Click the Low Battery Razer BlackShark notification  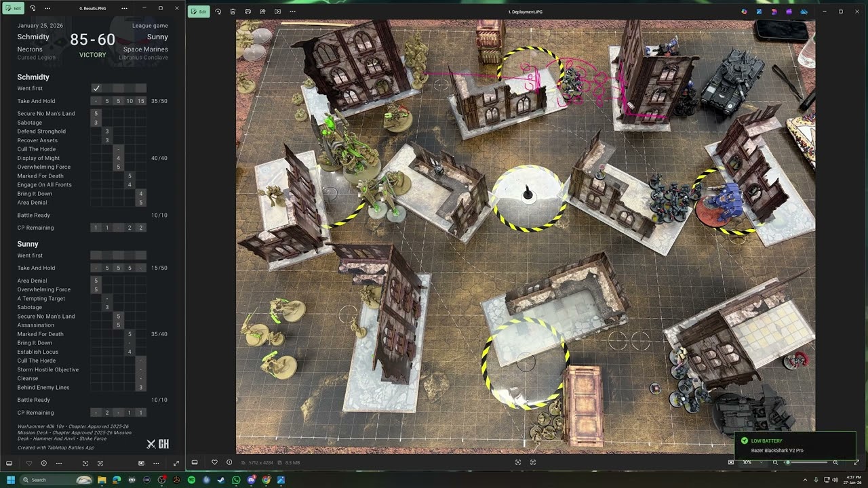coord(795,445)
